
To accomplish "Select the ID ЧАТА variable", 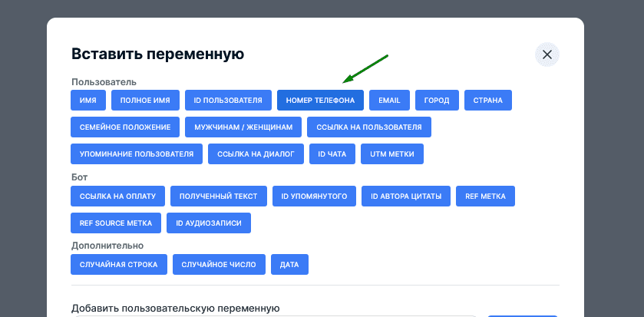I will pyautogui.click(x=332, y=154).
